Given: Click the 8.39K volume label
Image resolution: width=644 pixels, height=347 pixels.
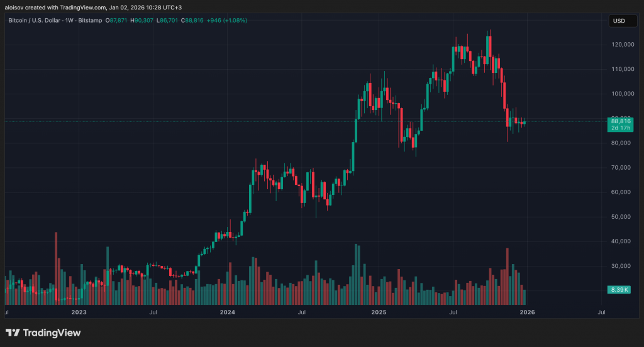Looking at the screenshot, I should (x=619, y=290).
